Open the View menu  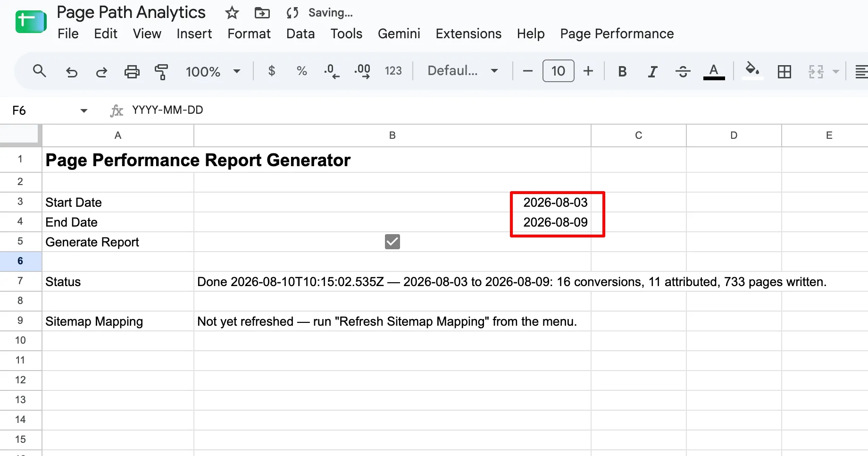point(147,34)
